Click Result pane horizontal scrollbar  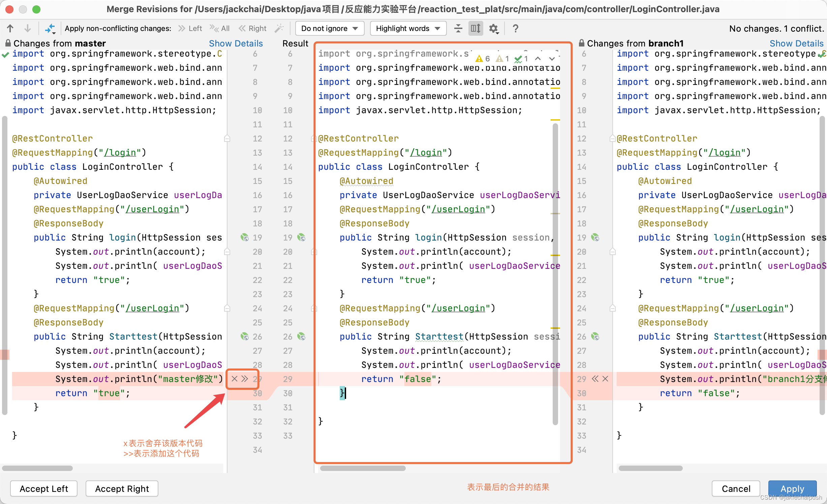tap(363, 468)
